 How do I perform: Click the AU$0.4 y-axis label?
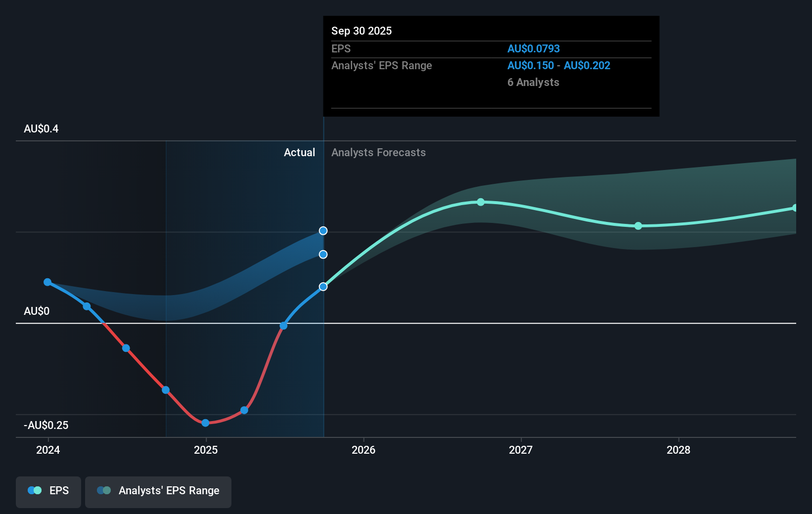coord(41,129)
